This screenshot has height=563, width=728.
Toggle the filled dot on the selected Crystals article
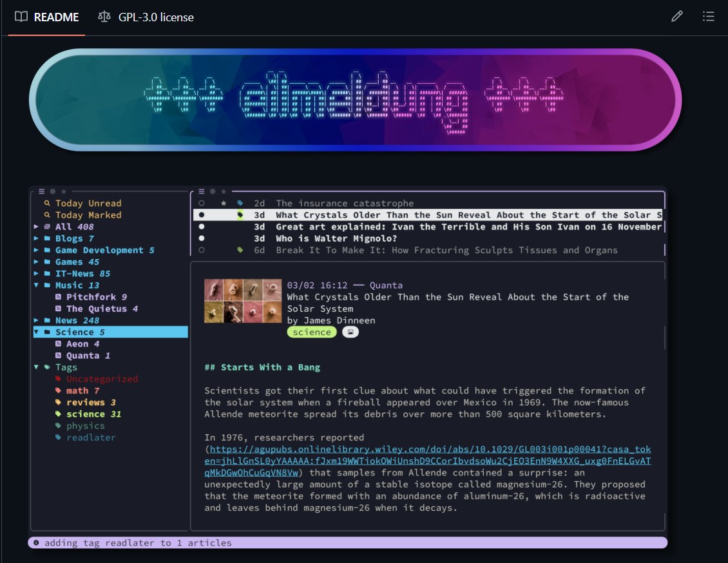202,214
